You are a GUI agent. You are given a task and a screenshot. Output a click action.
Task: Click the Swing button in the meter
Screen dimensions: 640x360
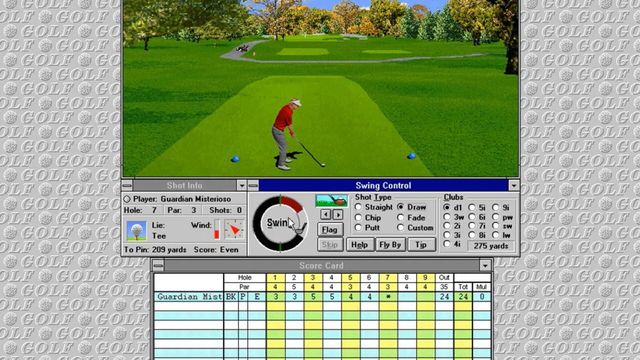tap(277, 223)
